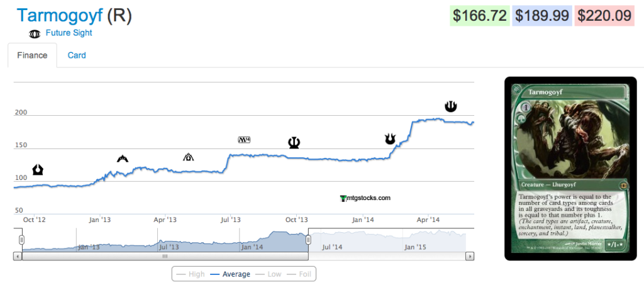The height and width of the screenshot is (285, 644).
Task: Click the blue average price $189.99
Action: coord(542,16)
